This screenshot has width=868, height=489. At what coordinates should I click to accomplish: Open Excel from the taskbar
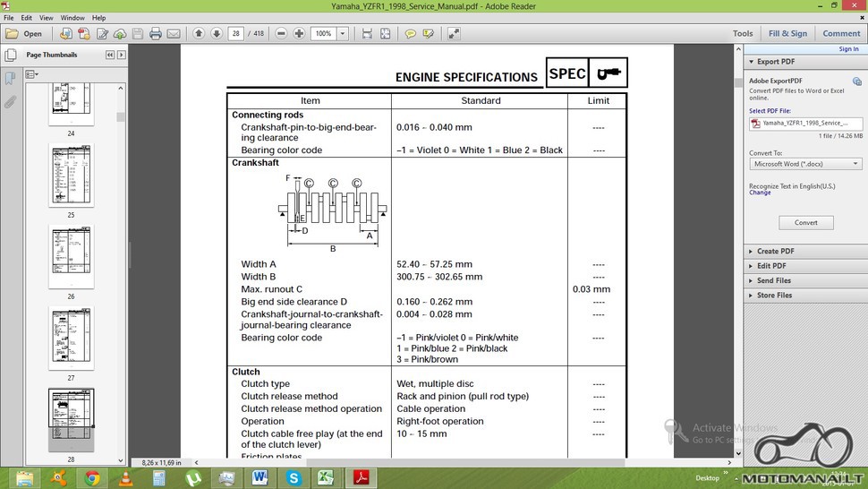point(326,478)
